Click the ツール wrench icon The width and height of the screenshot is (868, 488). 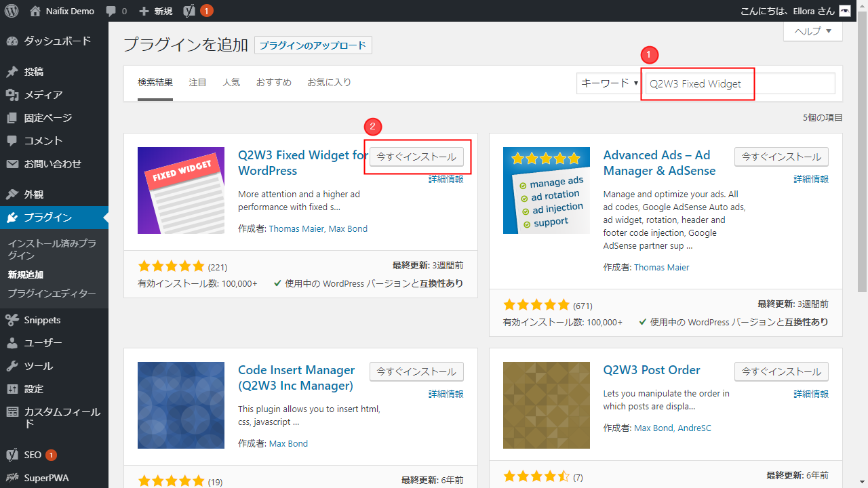coord(12,366)
